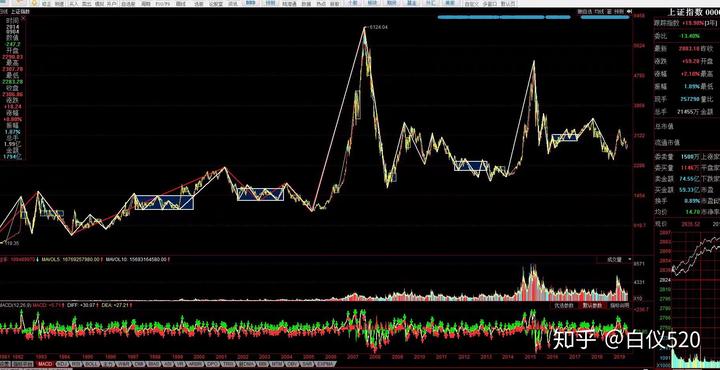Click the 叠加 item above the chart's right edge
This screenshot has height=370, width=720.
click(x=609, y=11)
